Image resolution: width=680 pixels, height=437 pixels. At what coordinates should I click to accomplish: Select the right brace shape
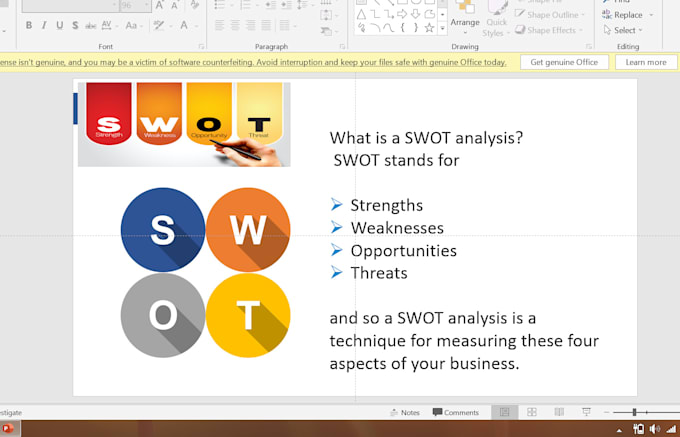click(x=415, y=28)
